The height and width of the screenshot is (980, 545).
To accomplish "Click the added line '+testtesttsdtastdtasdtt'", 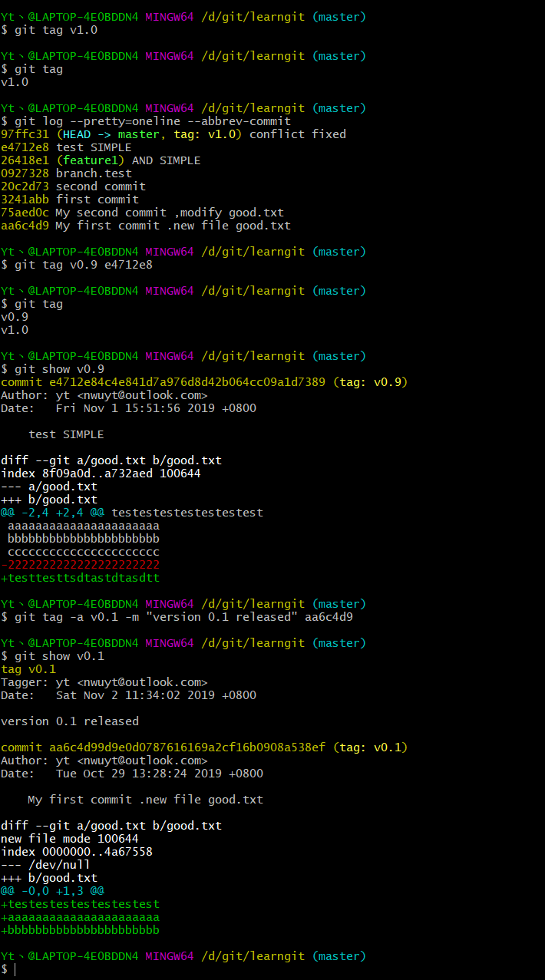I will tap(80, 578).
